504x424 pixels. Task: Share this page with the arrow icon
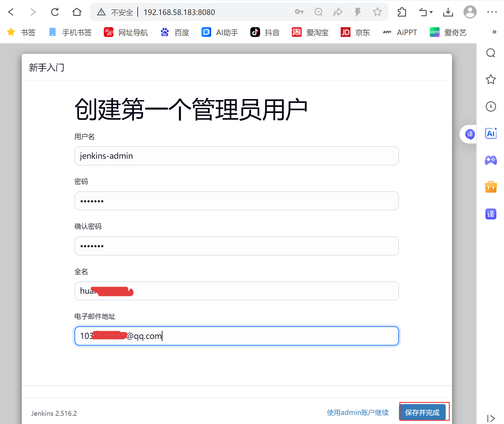point(338,12)
